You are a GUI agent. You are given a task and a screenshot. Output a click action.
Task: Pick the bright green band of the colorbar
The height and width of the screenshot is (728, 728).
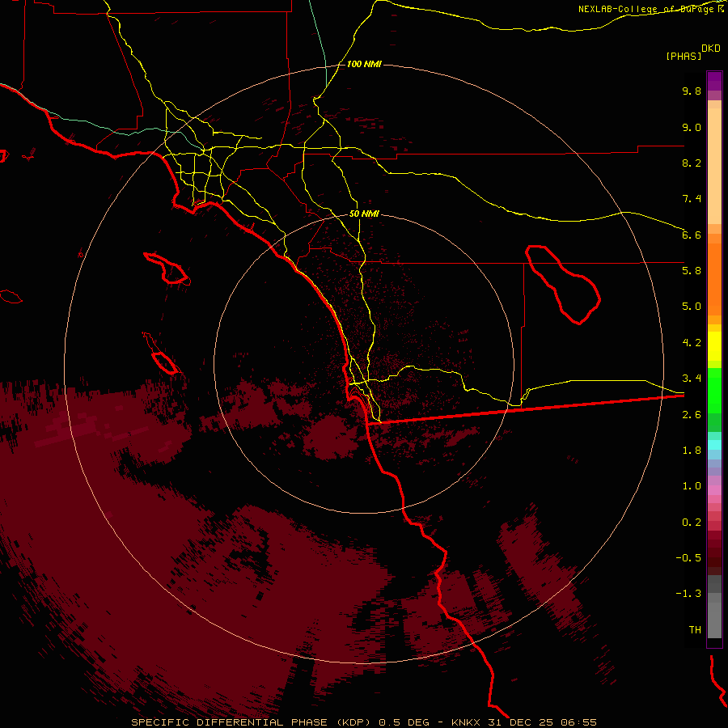[714, 391]
